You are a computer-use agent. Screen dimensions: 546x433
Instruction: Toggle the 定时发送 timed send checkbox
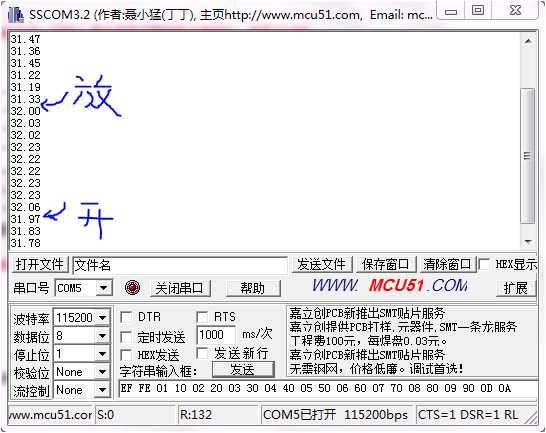pyautogui.click(x=126, y=337)
